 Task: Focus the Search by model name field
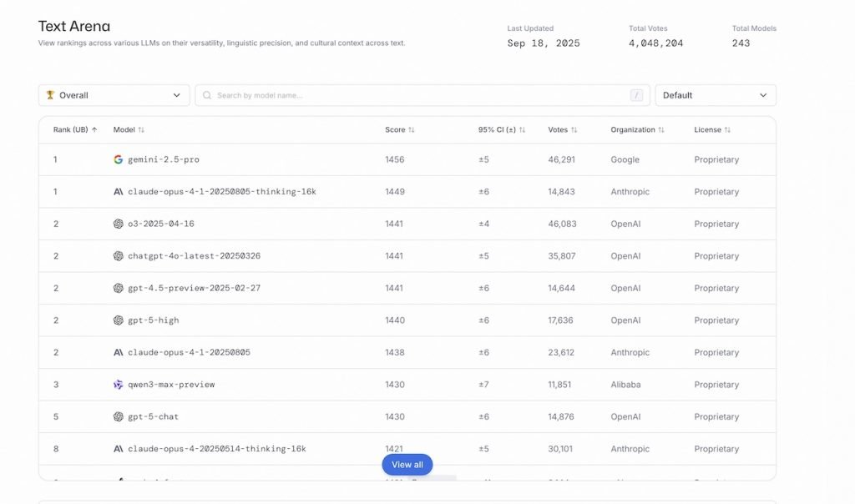(417, 95)
